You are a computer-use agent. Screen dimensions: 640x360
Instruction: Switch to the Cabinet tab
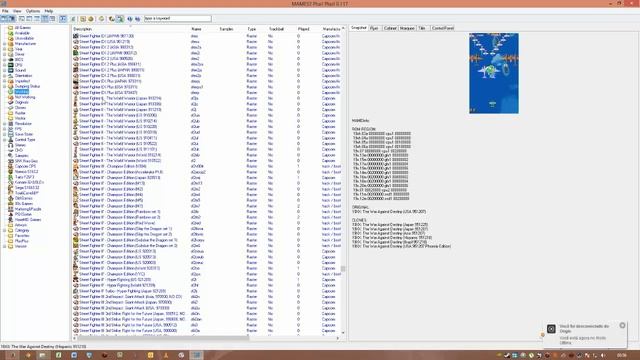390,28
